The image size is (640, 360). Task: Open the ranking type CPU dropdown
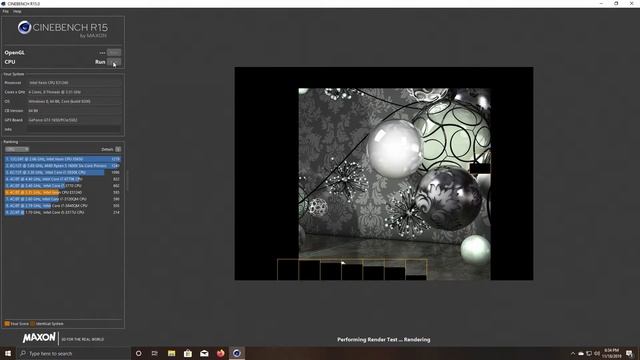click(x=17, y=149)
